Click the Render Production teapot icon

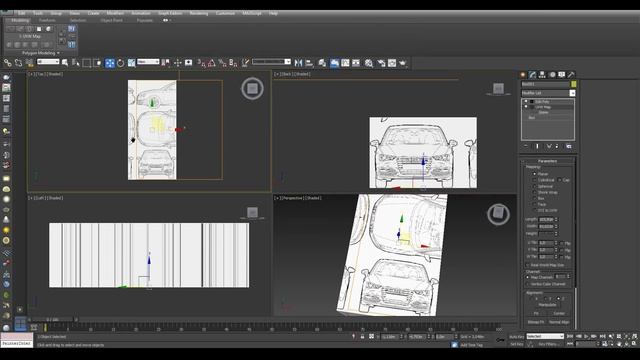coord(403,63)
